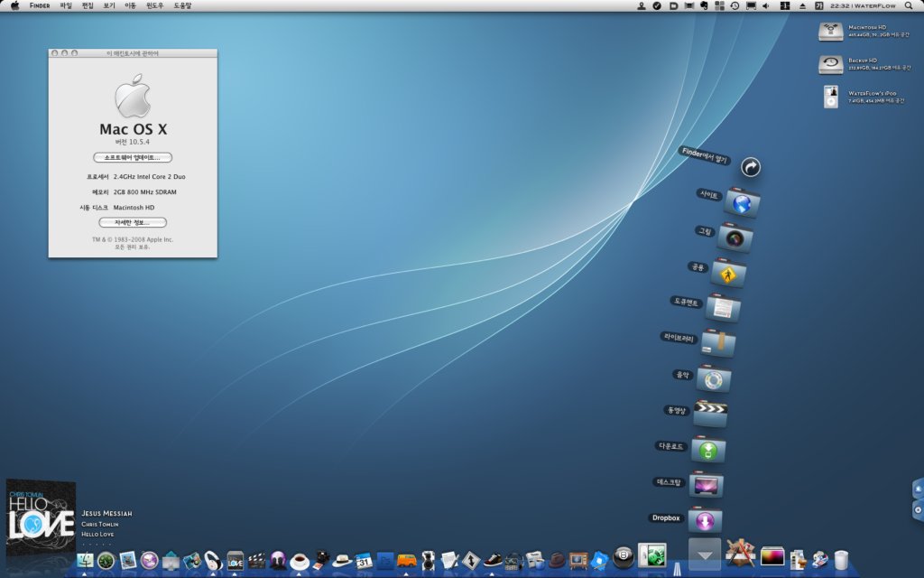
Task: Click the checkmark icon in menu bar
Action: (x=657, y=6)
